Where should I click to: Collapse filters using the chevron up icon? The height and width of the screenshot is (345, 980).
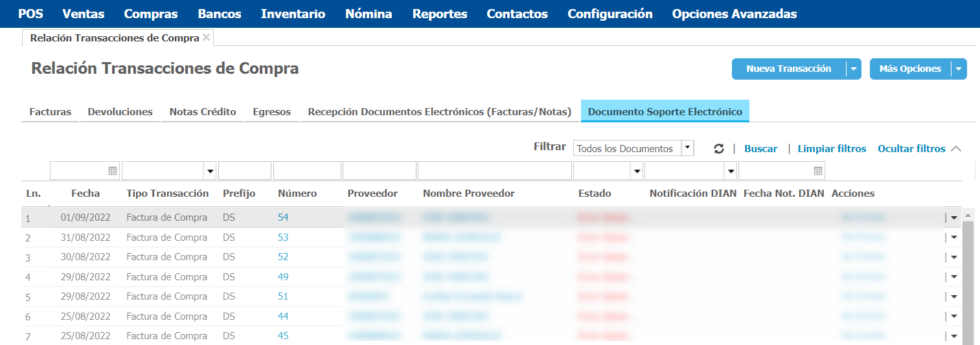pos(956,149)
